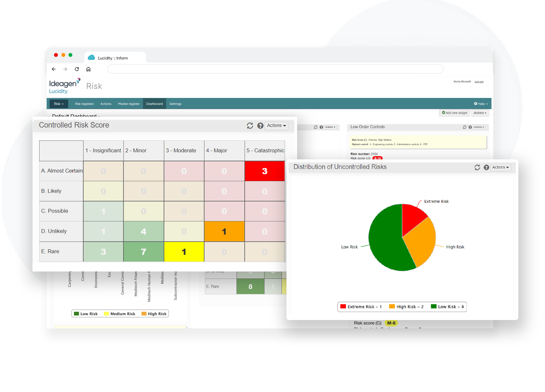
Task: Select the red Extreme Risk color swatch
Action: click(x=342, y=307)
